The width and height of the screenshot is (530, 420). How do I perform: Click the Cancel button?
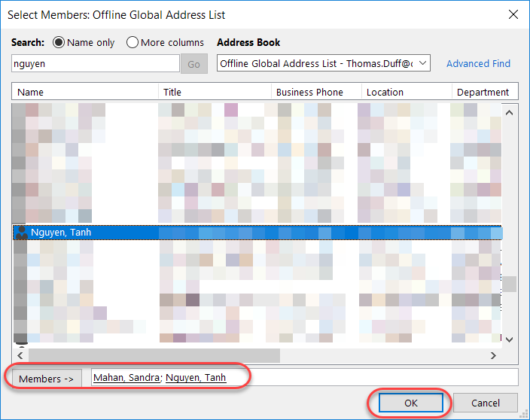486,403
